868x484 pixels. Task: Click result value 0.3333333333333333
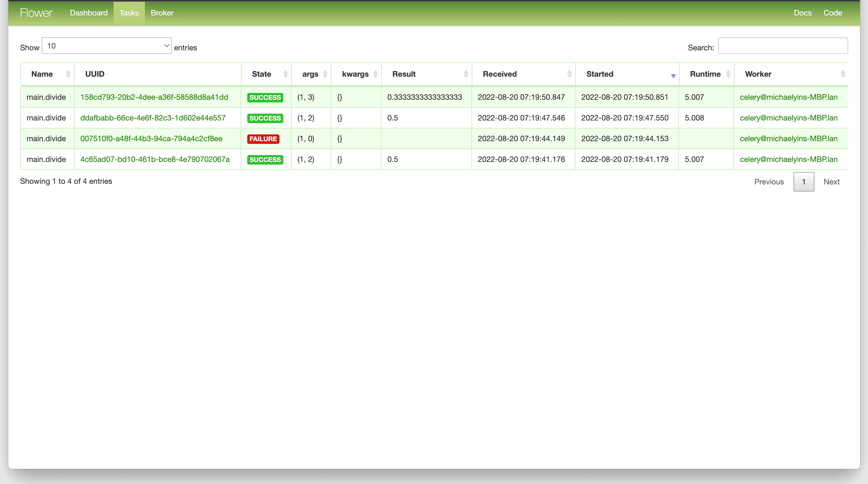click(425, 97)
